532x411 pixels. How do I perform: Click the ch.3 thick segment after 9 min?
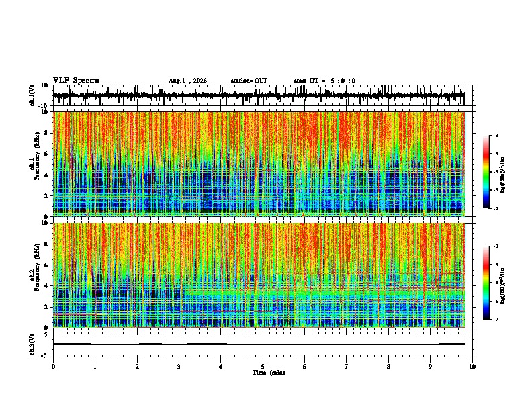[452, 344]
